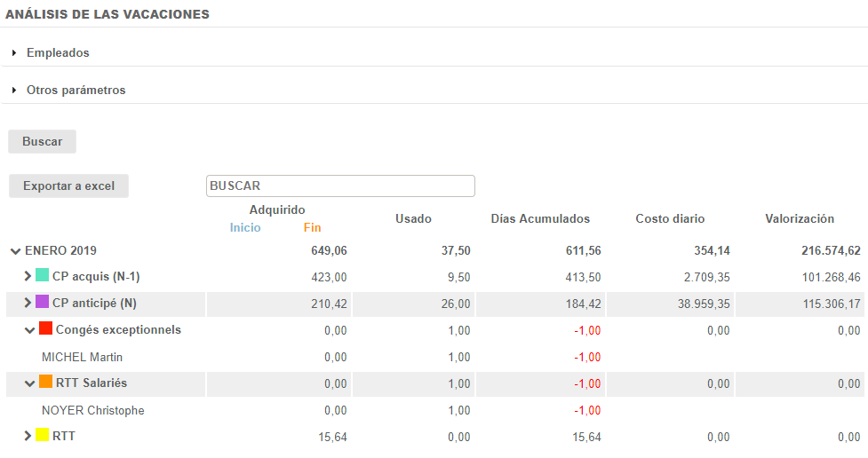Select employee NOYER Christophe
This screenshot has height=458, width=868.
click(x=92, y=410)
